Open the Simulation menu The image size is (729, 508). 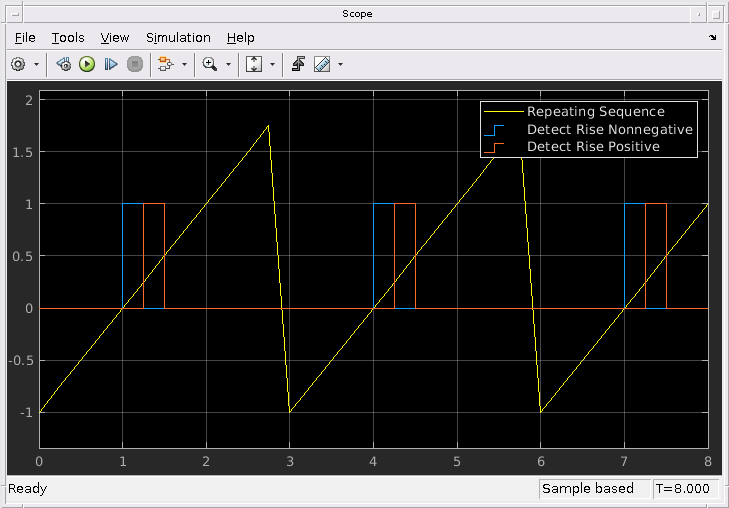(178, 38)
